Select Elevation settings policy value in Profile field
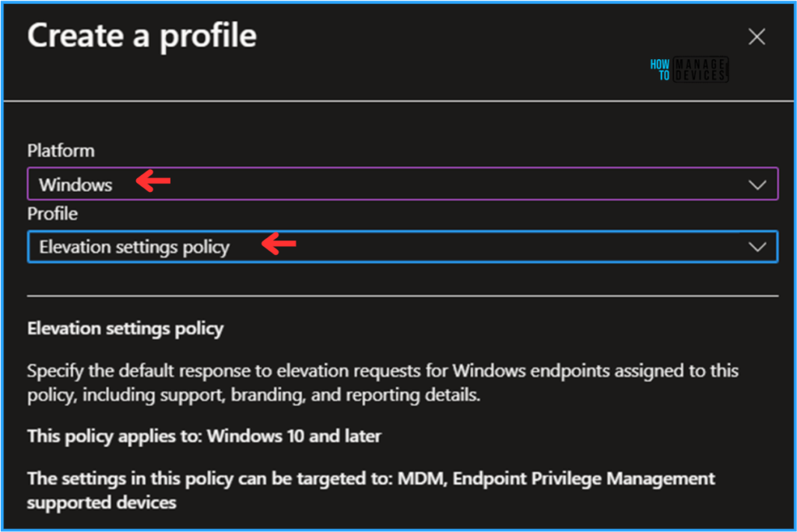This screenshot has height=532, width=797. pyautogui.click(x=134, y=247)
